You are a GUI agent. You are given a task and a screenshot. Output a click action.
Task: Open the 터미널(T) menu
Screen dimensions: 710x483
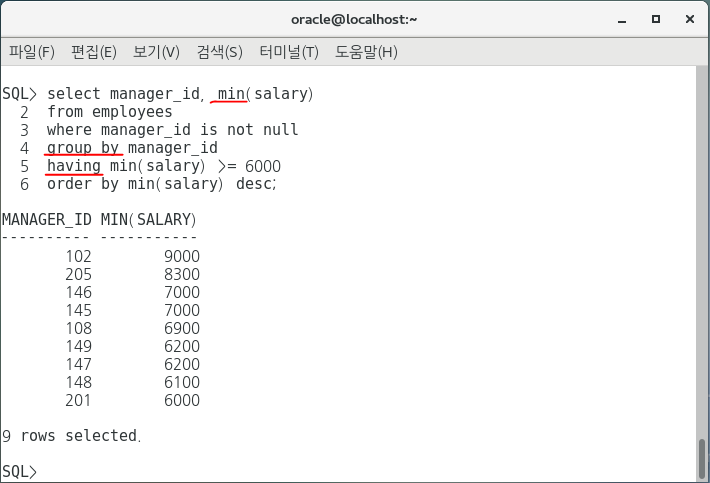coord(289,52)
